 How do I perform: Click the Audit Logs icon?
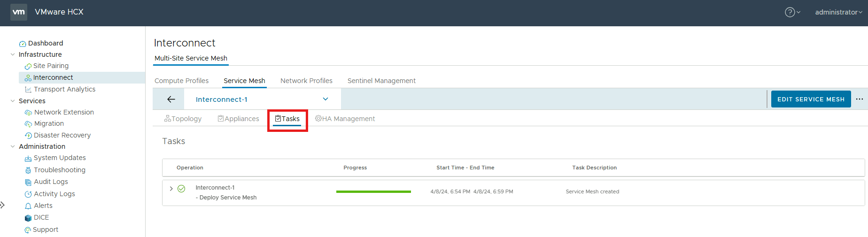tap(28, 182)
